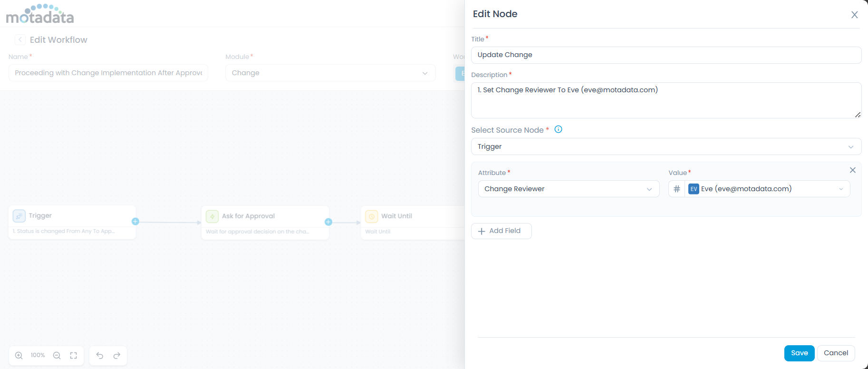The image size is (868, 369).
Task: Fit the workflow to screen
Action: click(x=74, y=356)
